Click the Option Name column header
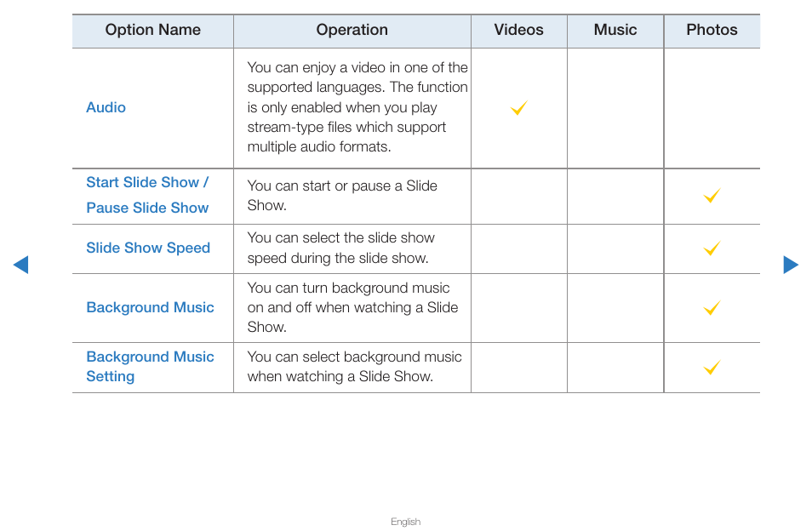The height and width of the screenshot is (531, 812). tap(152, 30)
